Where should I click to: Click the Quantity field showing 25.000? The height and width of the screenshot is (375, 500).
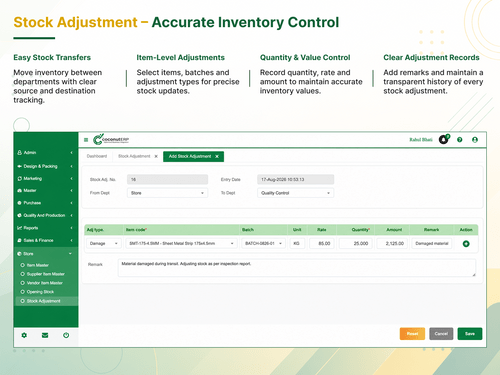tap(356, 244)
